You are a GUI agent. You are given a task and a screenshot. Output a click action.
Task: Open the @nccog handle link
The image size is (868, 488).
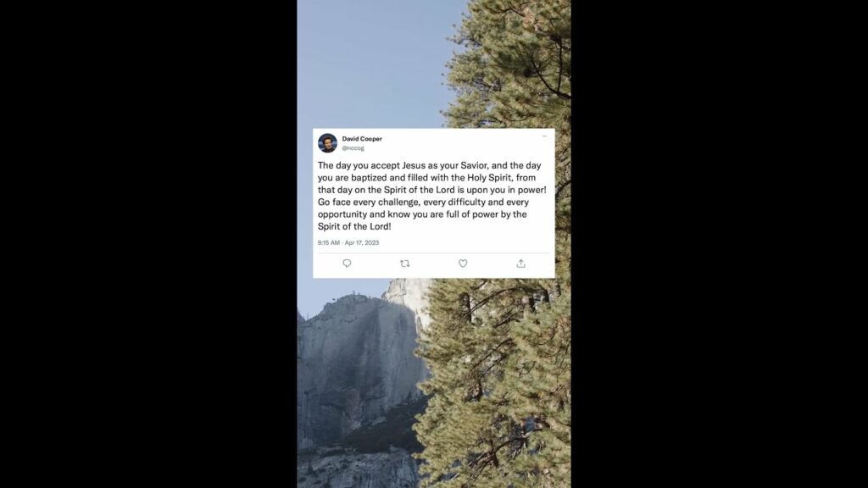(x=353, y=148)
